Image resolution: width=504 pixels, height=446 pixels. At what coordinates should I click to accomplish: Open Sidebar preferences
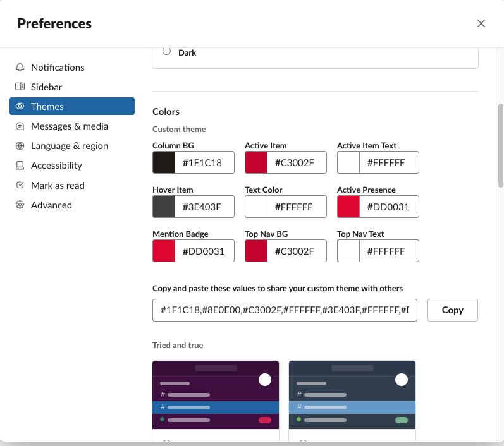pyautogui.click(x=72, y=87)
